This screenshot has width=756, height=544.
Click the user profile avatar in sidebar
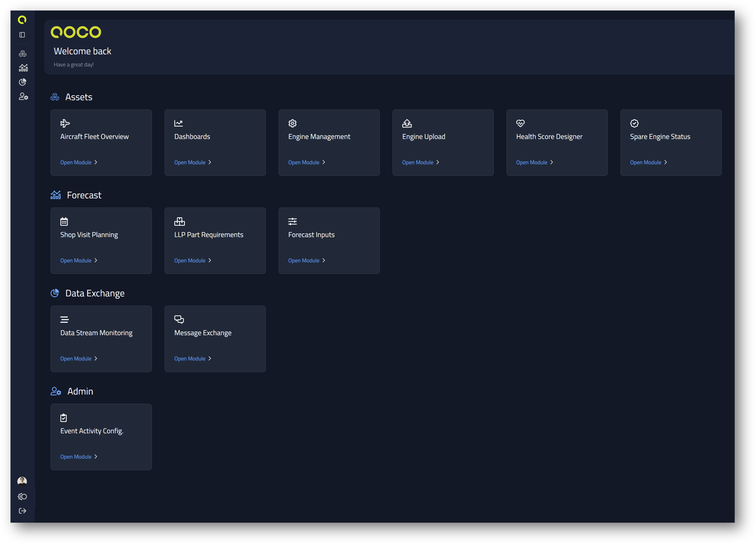pyautogui.click(x=22, y=480)
